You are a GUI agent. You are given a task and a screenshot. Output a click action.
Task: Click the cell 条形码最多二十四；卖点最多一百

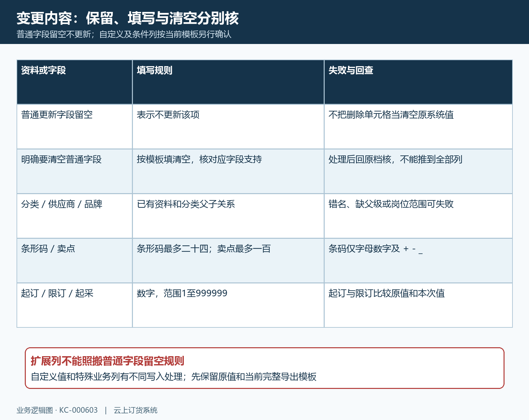(x=228, y=261)
